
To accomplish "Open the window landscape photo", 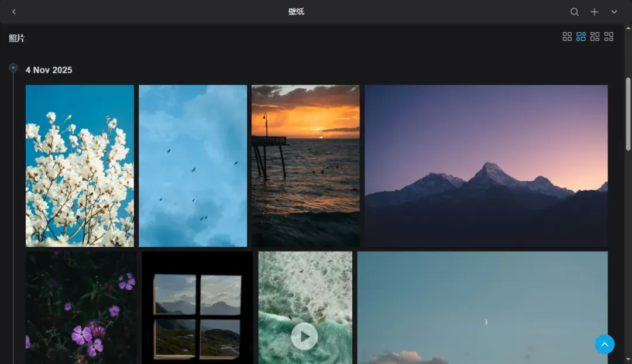I will click(x=197, y=307).
